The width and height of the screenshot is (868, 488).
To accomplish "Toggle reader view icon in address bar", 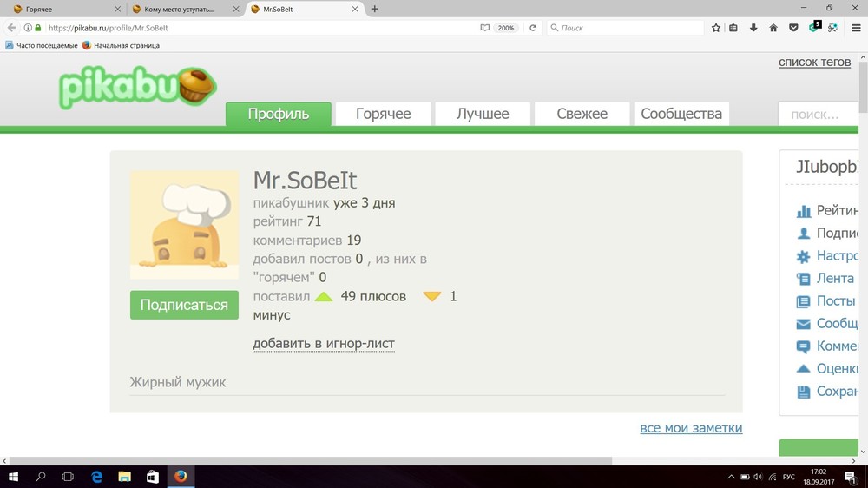I will coord(485,28).
